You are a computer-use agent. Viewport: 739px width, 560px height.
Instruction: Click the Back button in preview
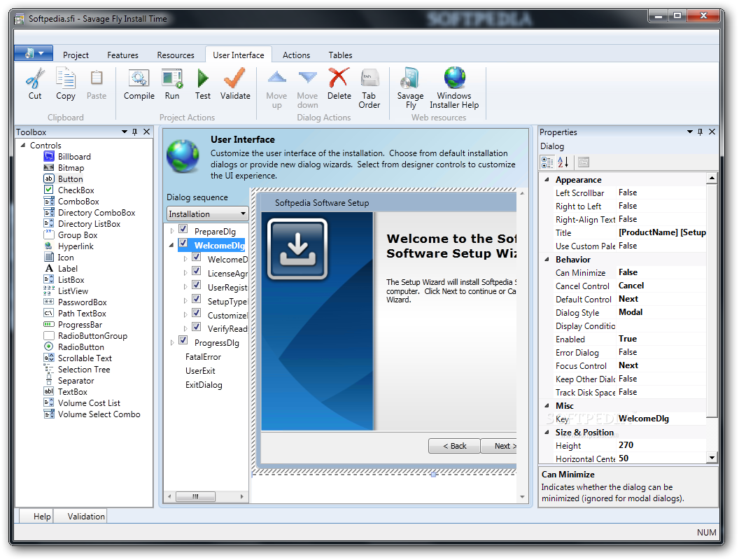(454, 446)
